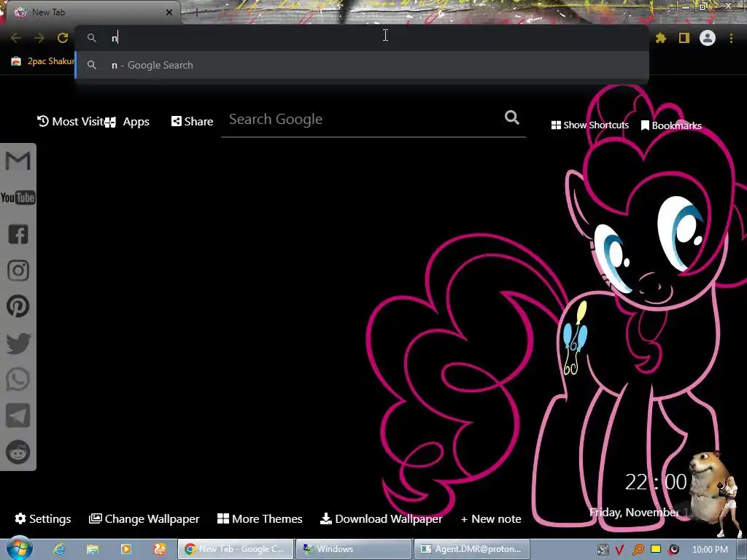Open the Windows Start button
The image size is (747, 560).
(x=19, y=548)
